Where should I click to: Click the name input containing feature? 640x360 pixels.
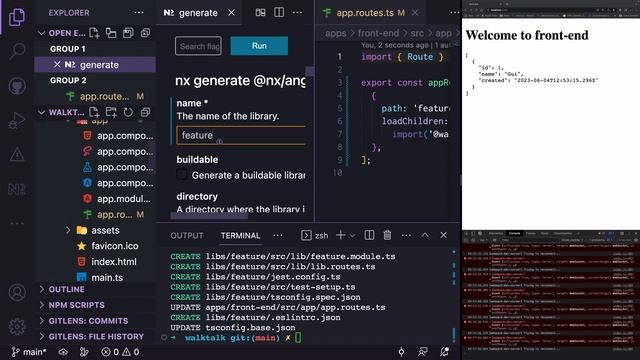point(241,135)
